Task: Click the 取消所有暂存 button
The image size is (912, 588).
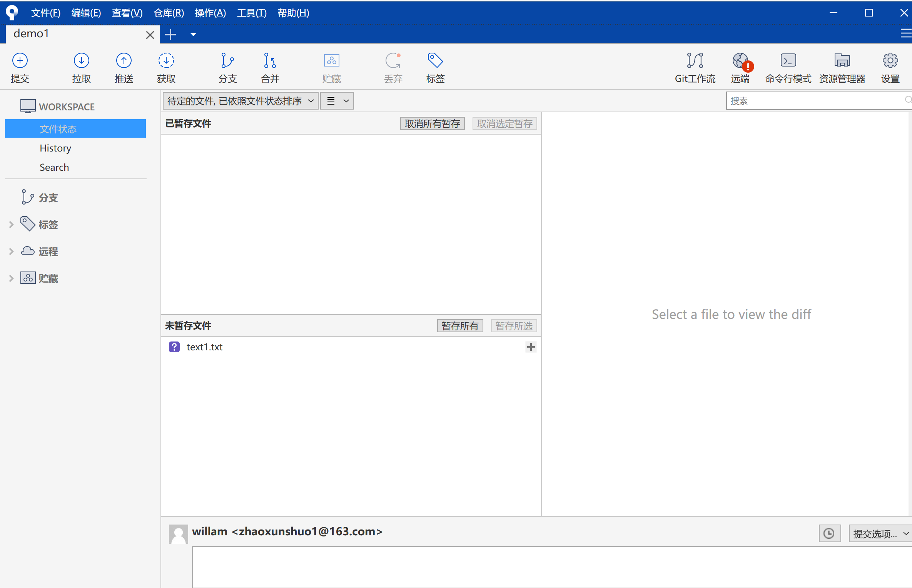Action: pyautogui.click(x=432, y=123)
